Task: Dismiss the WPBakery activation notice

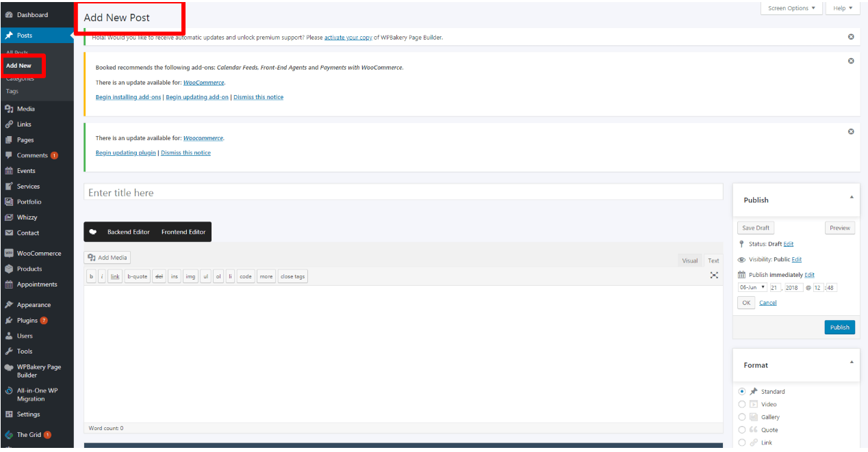Action: click(851, 37)
